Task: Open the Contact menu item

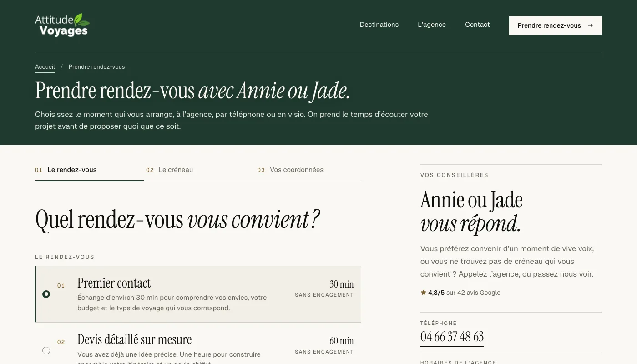Action: 477,25
